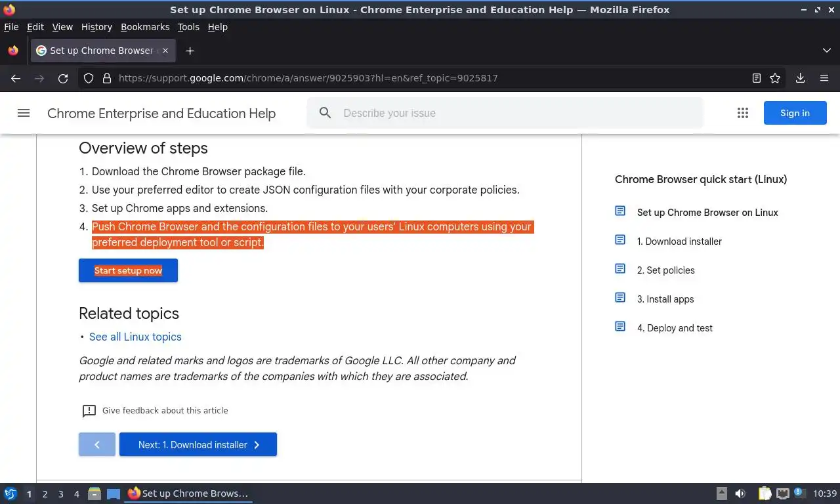The image size is (840, 504).
Task: Close the Set up Chrome Browser tab
Action: pos(165,51)
